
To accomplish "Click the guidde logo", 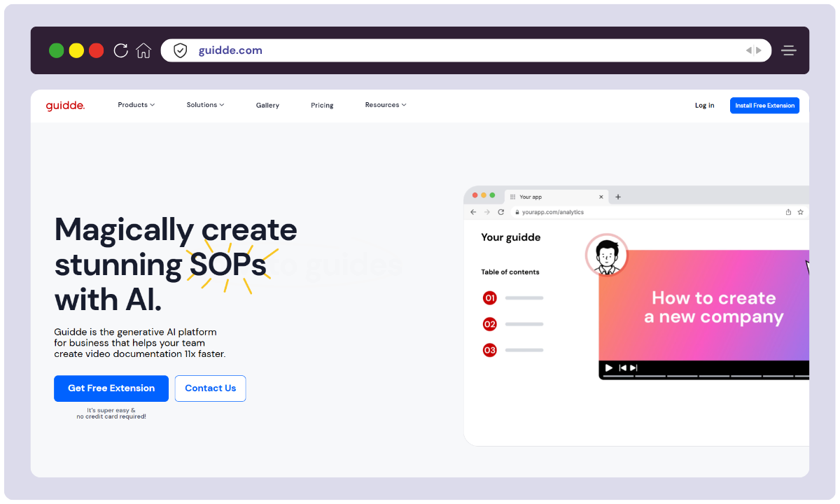I will [x=65, y=106].
